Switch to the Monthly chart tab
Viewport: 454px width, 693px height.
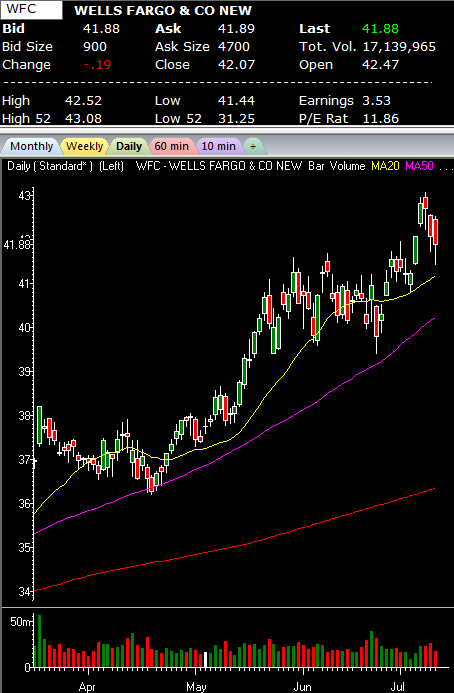pos(31,146)
